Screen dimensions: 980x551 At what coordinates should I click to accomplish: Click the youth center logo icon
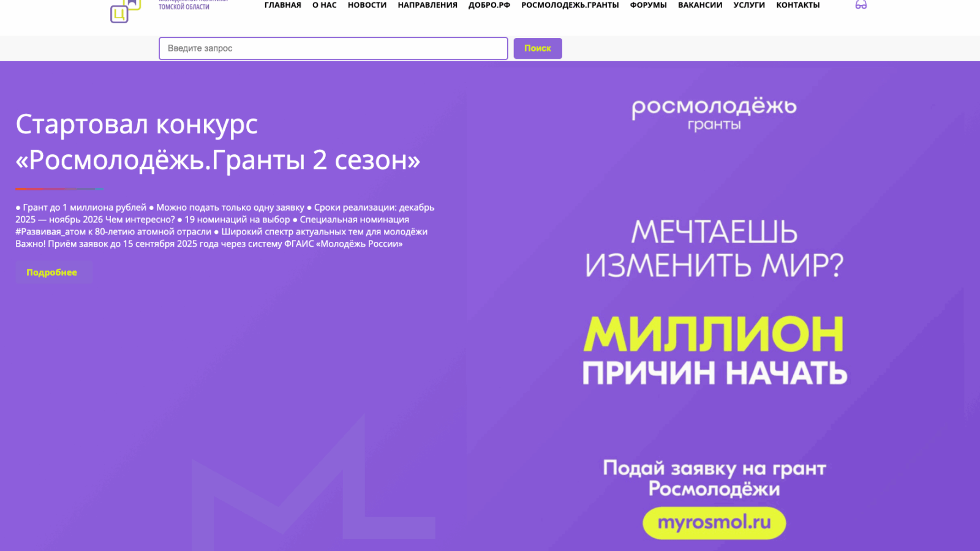point(126,10)
